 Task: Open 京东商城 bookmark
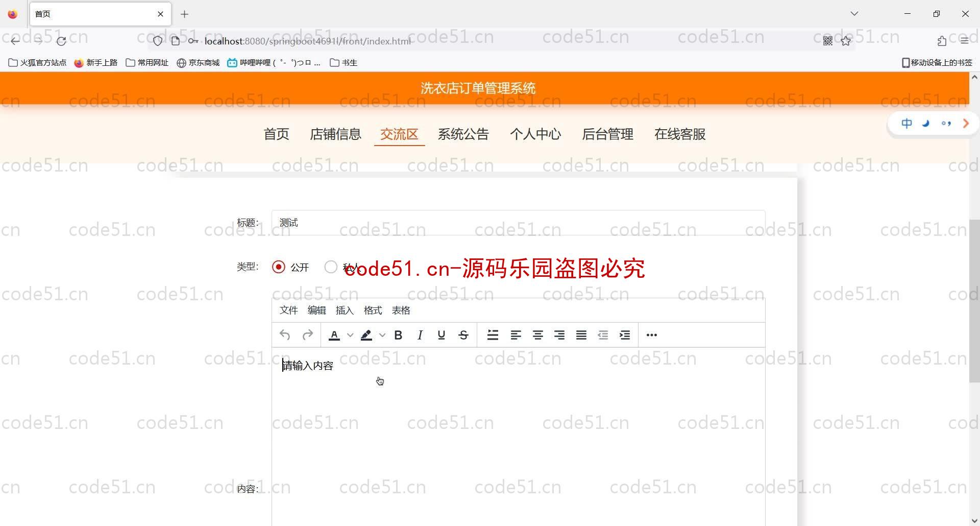198,62
